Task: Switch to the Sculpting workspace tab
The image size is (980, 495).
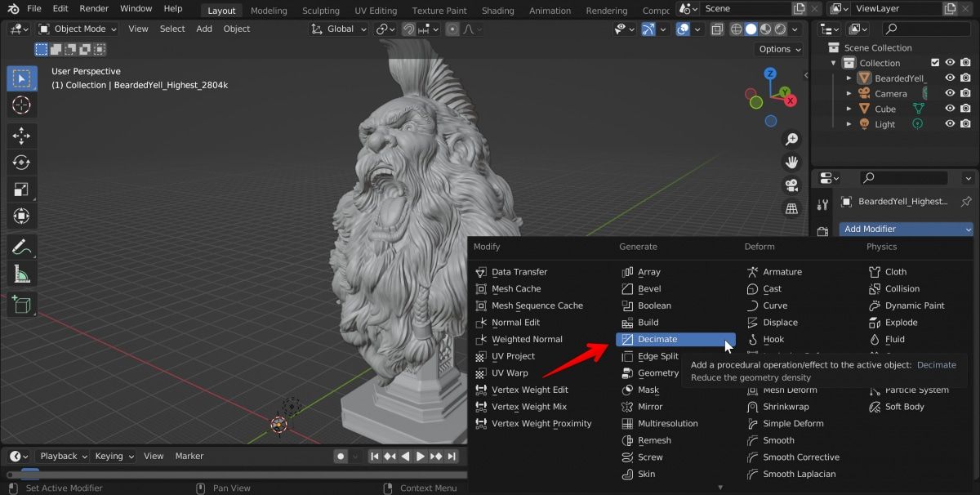Action: [x=320, y=10]
